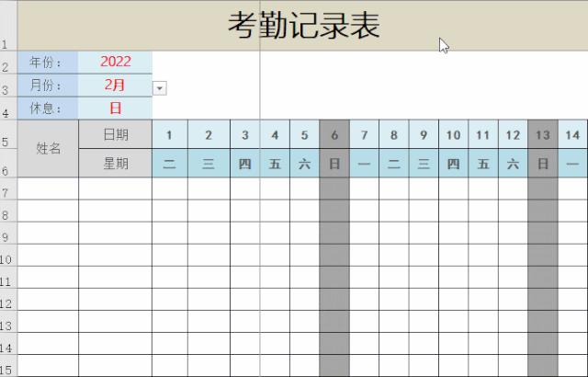Screen dimensions: 588x377
Task: Select row header 1
Action: [x=8, y=26]
